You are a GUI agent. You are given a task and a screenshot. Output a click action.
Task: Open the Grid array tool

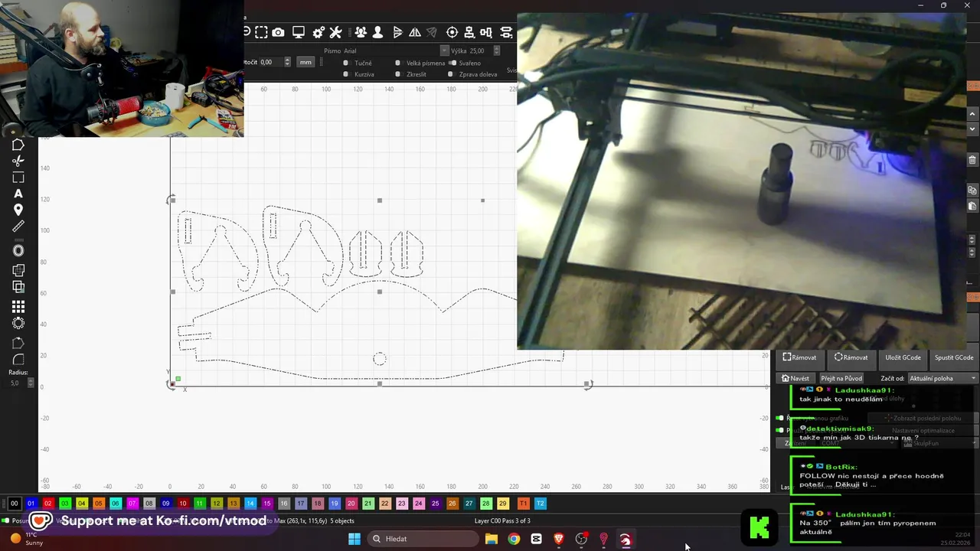(x=18, y=306)
